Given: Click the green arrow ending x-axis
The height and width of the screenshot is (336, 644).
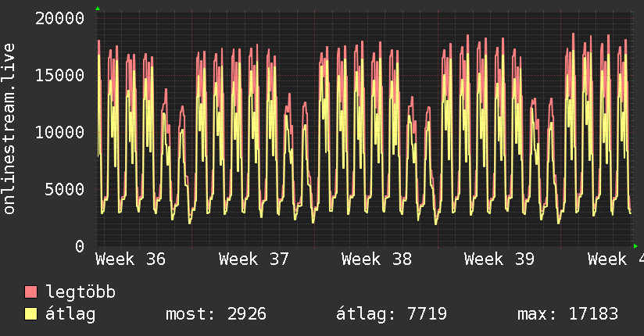Looking at the screenshot, I should pyautogui.click(x=635, y=246).
